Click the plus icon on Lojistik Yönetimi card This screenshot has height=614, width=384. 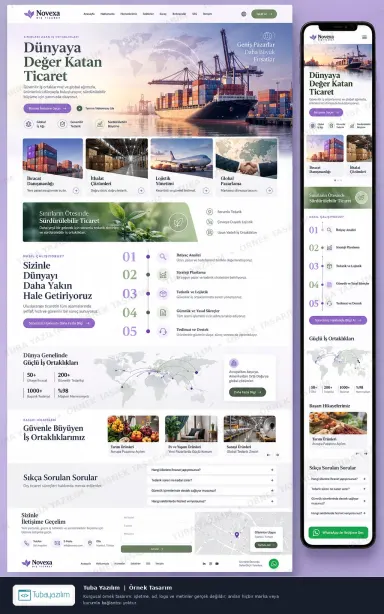[206, 191]
